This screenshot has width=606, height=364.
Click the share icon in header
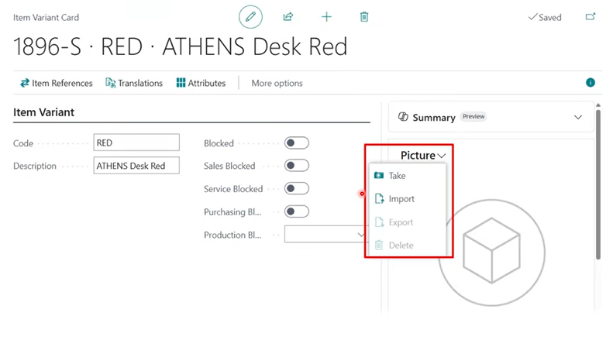[x=288, y=17]
